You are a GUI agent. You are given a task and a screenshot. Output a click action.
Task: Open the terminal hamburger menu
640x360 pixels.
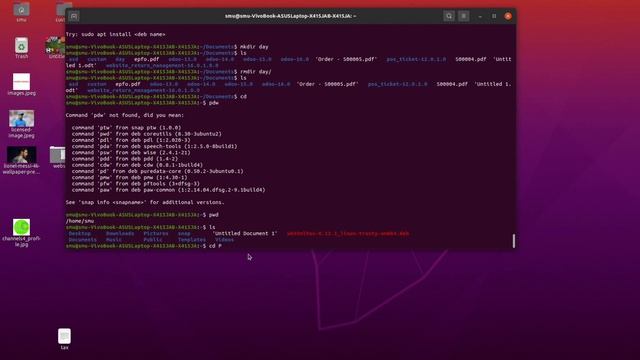pyautogui.click(x=464, y=16)
